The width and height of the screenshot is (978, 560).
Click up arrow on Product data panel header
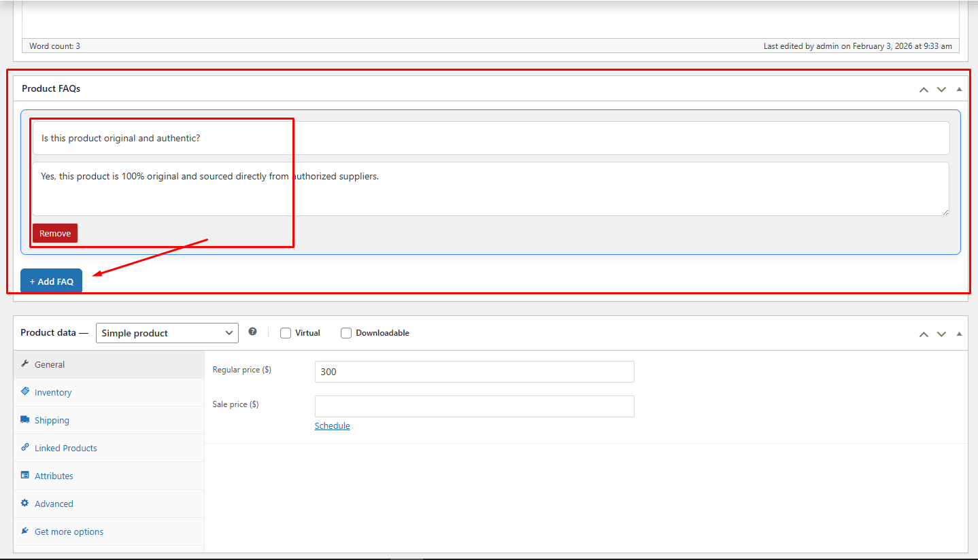tap(924, 334)
